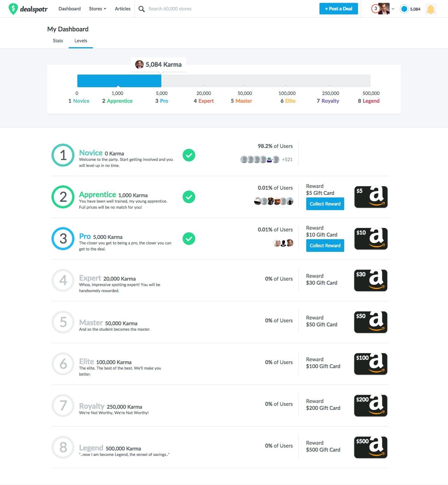Click the blue karma coin icon
Viewport: 448px width, 485px height.
[x=404, y=9]
